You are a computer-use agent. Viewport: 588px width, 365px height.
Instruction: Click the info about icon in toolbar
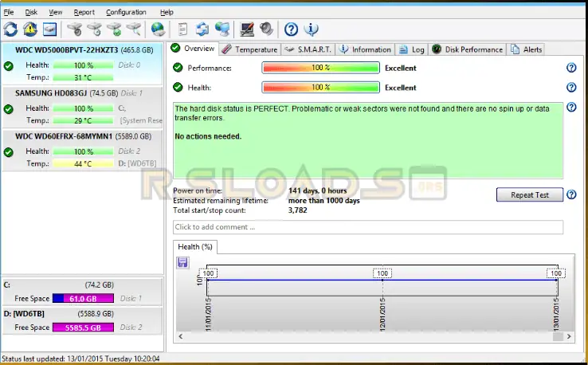coord(311,29)
